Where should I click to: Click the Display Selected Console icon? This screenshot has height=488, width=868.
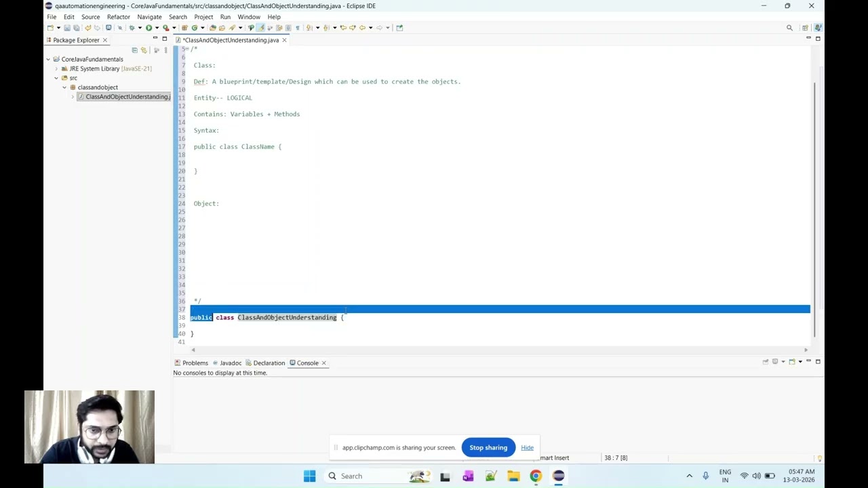[775, 361]
